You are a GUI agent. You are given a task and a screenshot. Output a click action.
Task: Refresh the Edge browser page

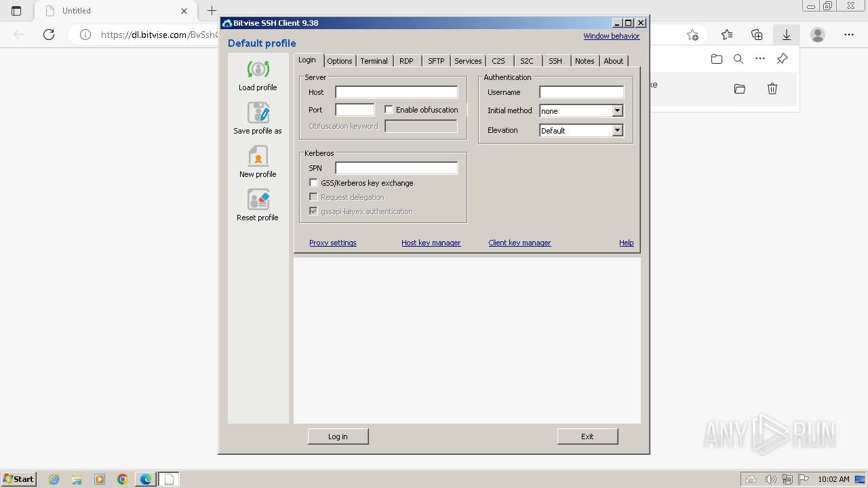pyautogui.click(x=49, y=35)
